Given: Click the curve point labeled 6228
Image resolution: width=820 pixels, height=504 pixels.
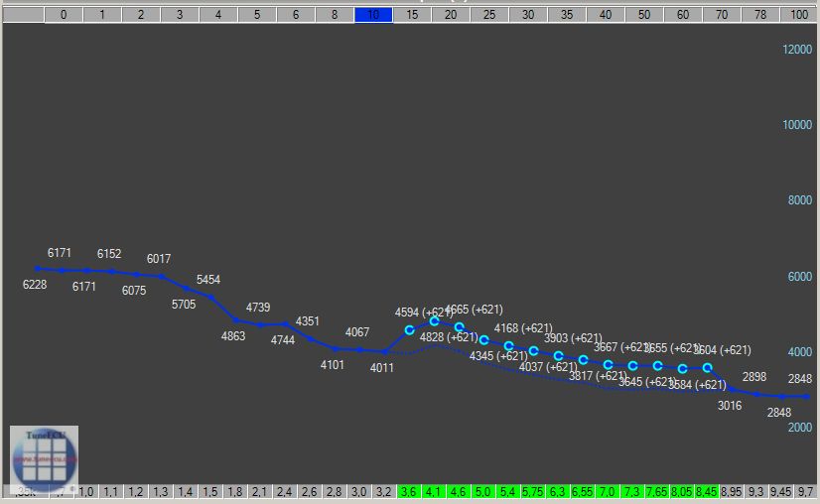Looking at the screenshot, I should pyautogui.click(x=37, y=268).
